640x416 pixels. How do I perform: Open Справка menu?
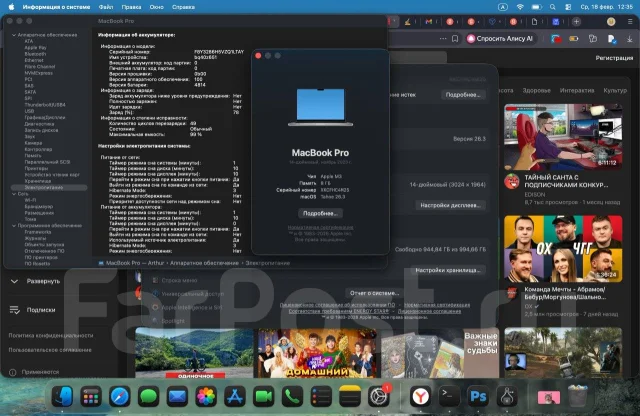point(183,7)
